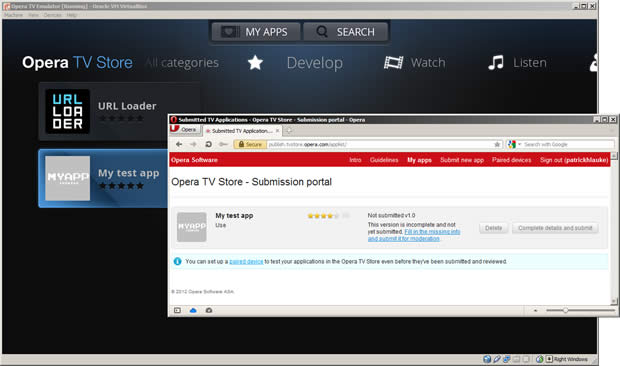Open Paired devices navigation link
620x366 pixels.
pyautogui.click(x=512, y=160)
